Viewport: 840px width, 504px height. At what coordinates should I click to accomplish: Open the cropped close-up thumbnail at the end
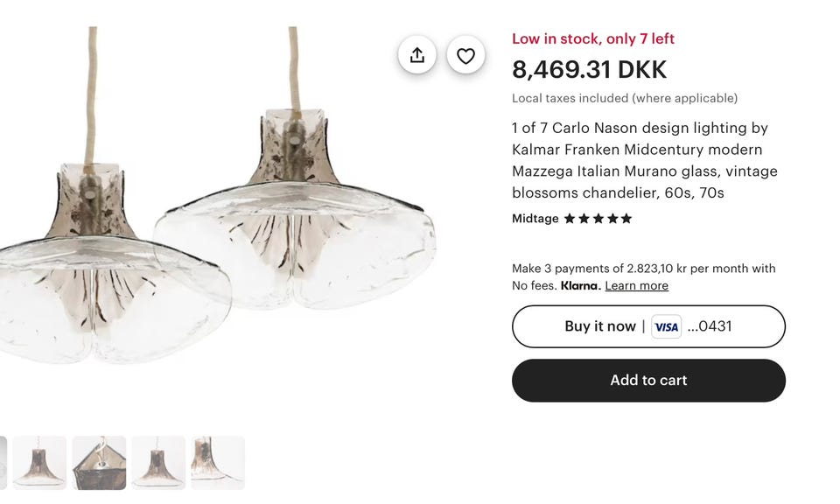point(218,463)
